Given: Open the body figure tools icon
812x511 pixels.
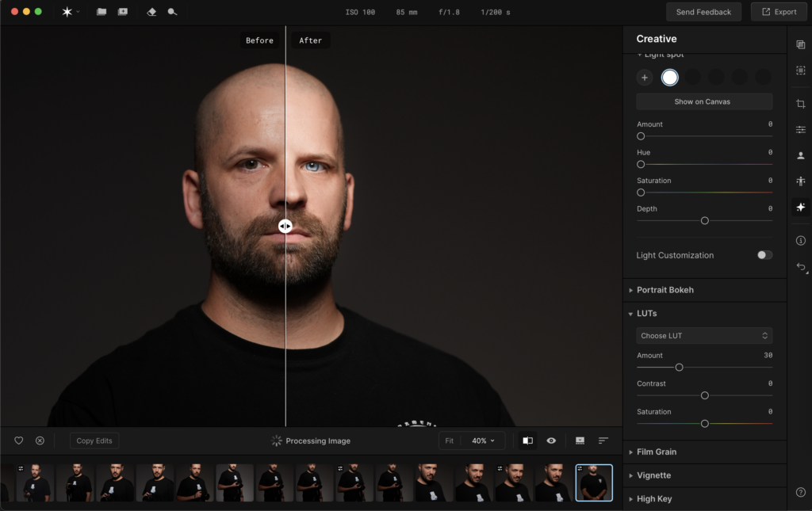Looking at the screenshot, I should (801, 181).
